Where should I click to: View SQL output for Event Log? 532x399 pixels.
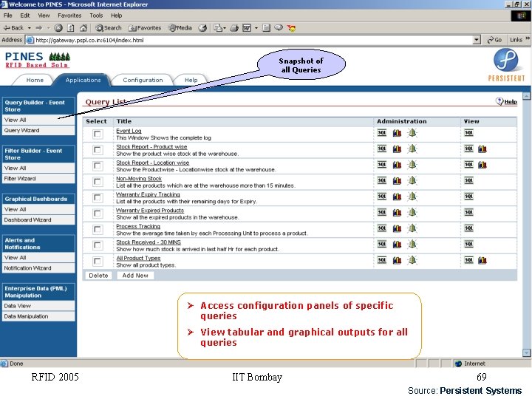pyautogui.click(x=468, y=133)
